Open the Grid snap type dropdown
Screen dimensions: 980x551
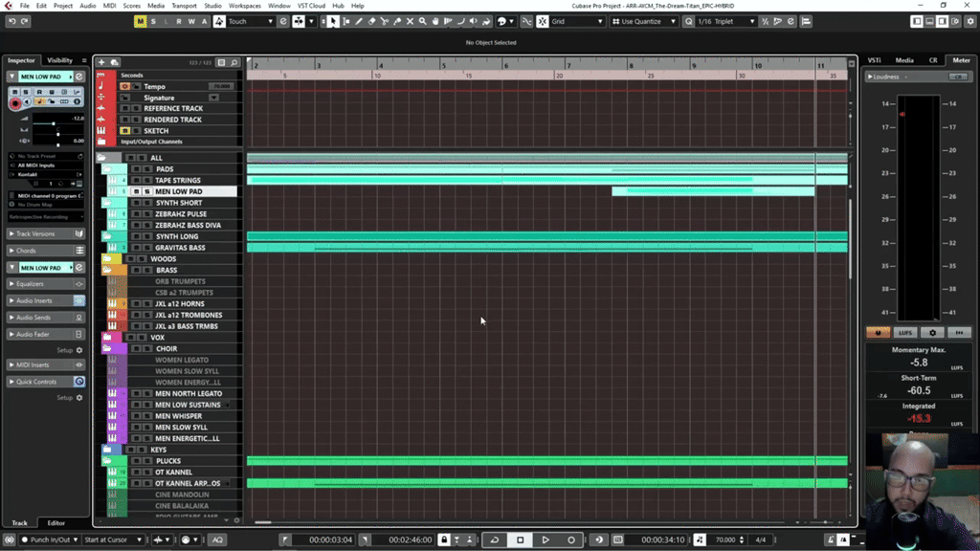click(577, 21)
